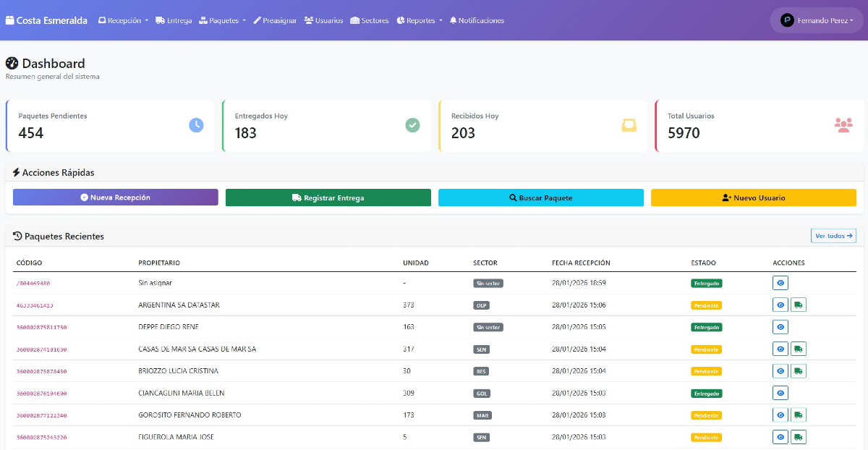Open the Preasignar page

coord(275,20)
